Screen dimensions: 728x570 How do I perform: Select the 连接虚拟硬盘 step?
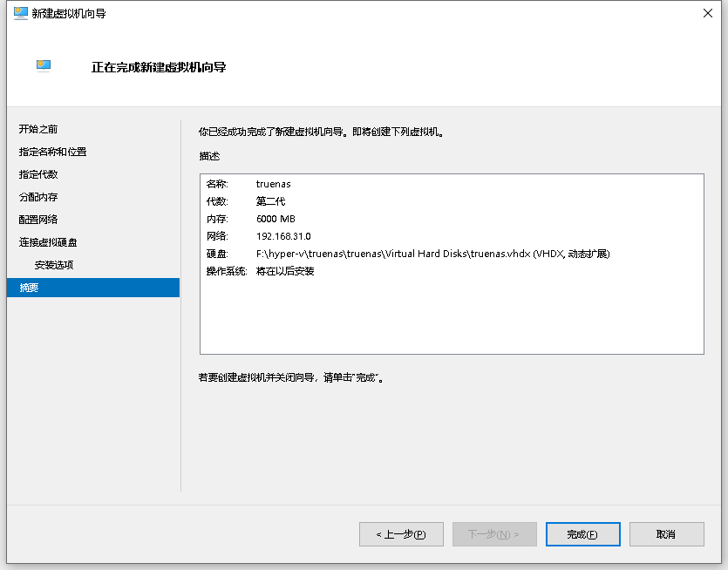coord(48,242)
